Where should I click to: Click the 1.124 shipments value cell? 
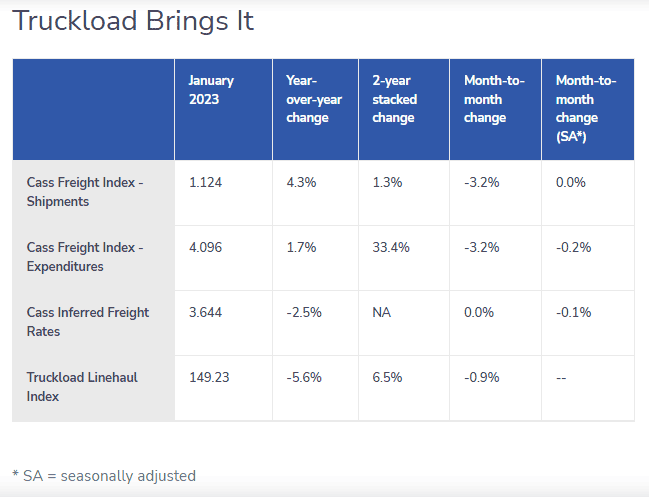[206, 183]
